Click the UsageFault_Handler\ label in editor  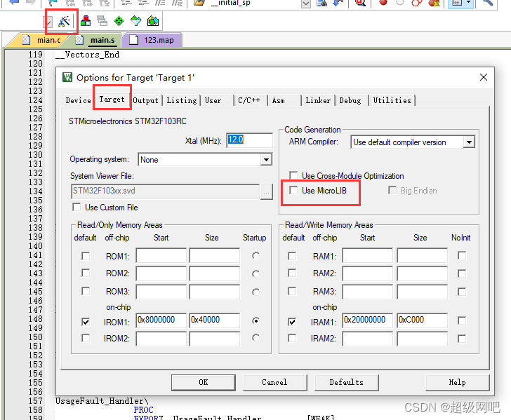point(102,401)
